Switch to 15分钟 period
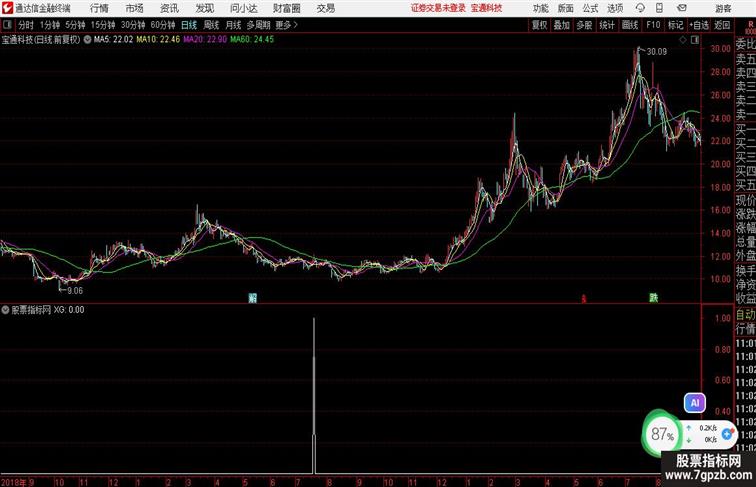756x487 pixels. (103, 25)
